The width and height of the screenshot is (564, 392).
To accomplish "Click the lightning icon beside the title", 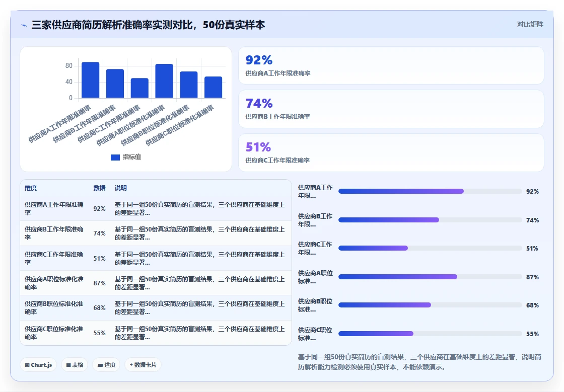I will (24, 25).
